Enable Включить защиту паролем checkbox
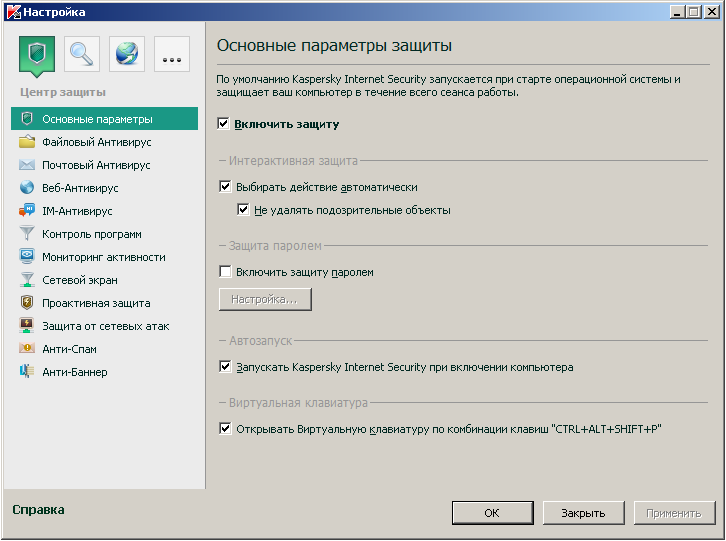The image size is (726, 541). [x=225, y=271]
